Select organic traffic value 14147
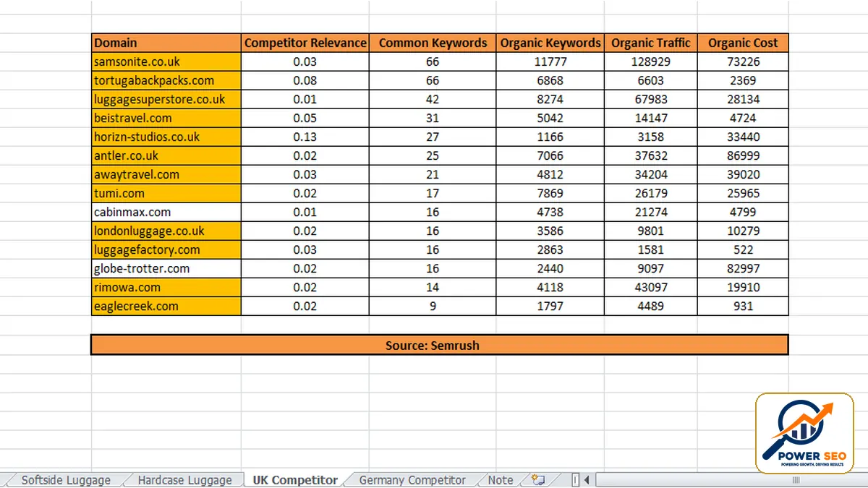Viewport: 868px width, 488px height. tap(651, 118)
